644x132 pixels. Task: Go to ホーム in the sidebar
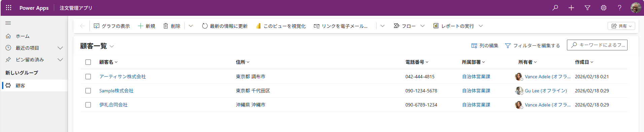[x=34, y=36]
